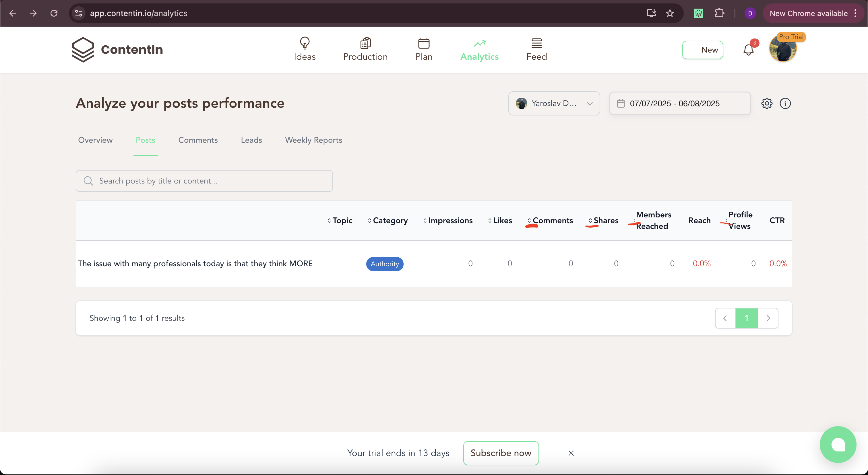The height and width of the screenshot is (475, 868).
Task: Click the address bar URL app.contentin.io/analytics
Action: [x=138, y=13]
